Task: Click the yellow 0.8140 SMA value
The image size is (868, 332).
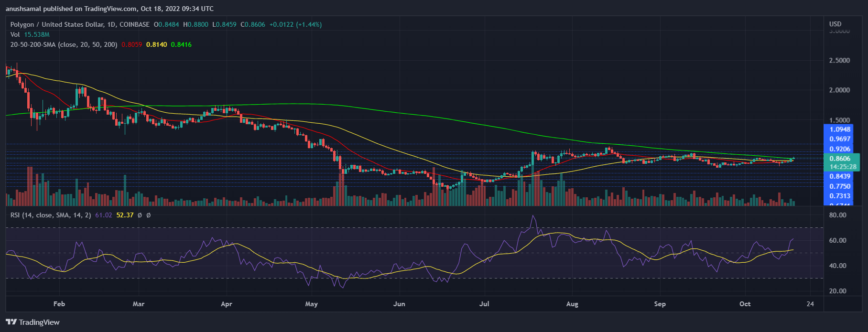Action: coord(156,44)
